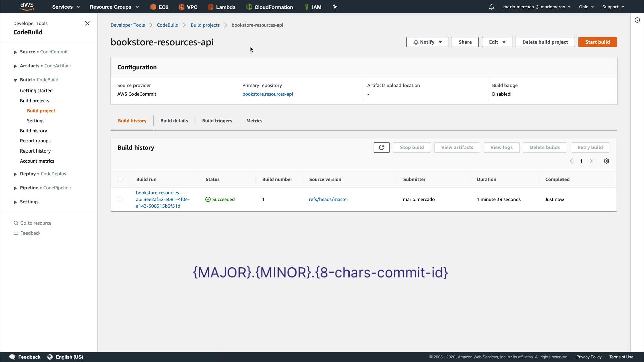
Task: Open the Edit dropdown menu
Action: [x=497, y=42]
